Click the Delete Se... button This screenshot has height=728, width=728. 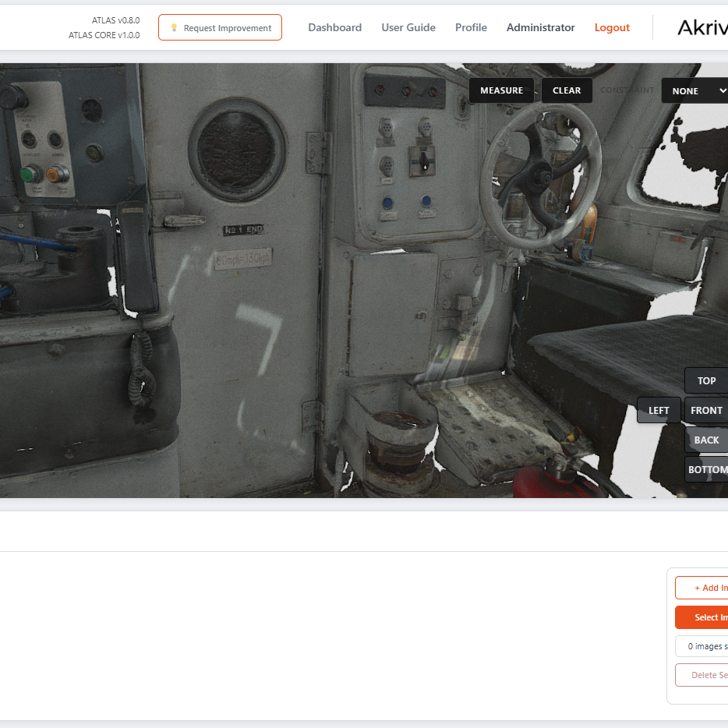(x=701, y=675)
